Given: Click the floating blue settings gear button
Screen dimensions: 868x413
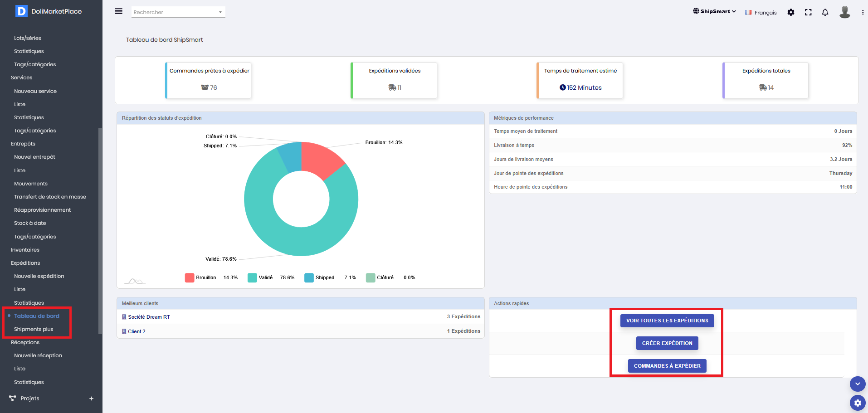Looking at the screenshot, I should point(857,402).
